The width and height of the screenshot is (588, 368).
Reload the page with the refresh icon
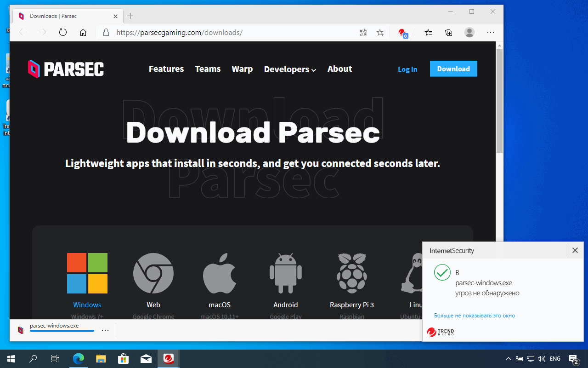63,32
